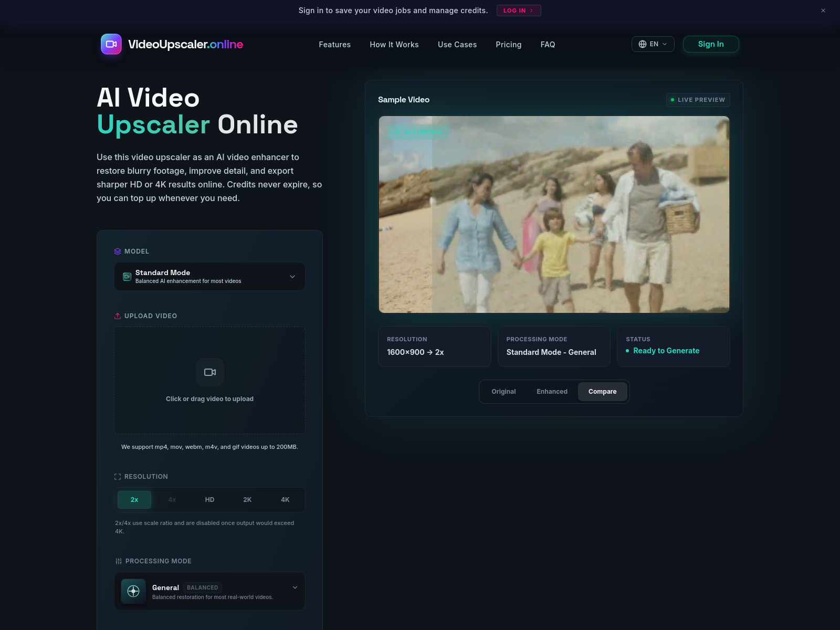Switch preview to Original tab

(x=503, y=392)
